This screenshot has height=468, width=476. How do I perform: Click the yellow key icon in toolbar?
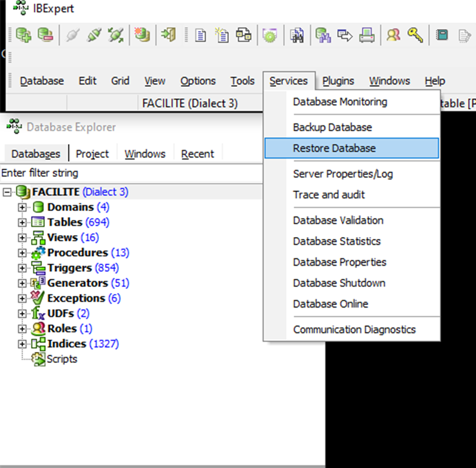[415, 35]
